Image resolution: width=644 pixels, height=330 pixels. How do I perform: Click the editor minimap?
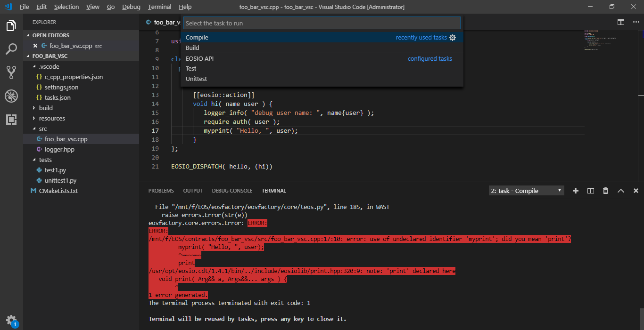point(611,40)
